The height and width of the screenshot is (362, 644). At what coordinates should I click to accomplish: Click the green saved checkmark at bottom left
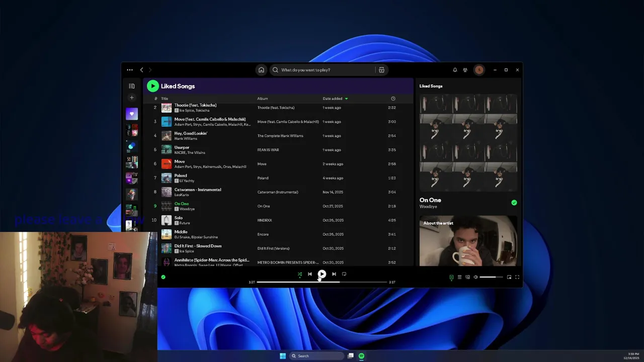tap(163, 277)
